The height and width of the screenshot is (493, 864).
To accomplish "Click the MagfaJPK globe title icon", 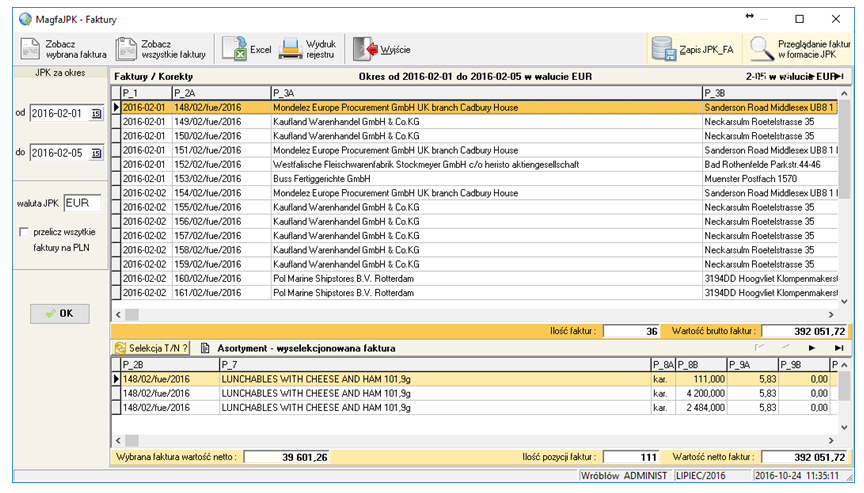I will [x=25, y=19].
